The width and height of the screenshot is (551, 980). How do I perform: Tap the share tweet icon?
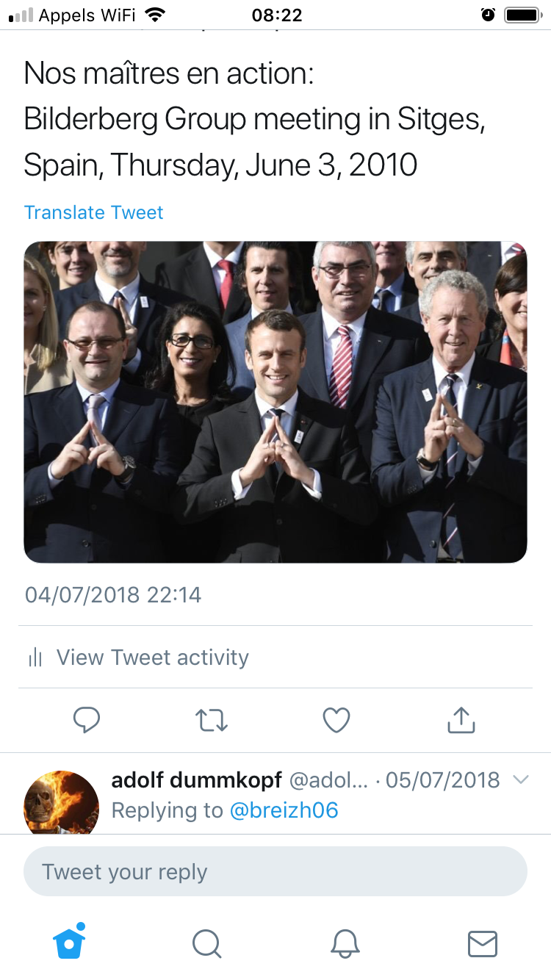461,720
